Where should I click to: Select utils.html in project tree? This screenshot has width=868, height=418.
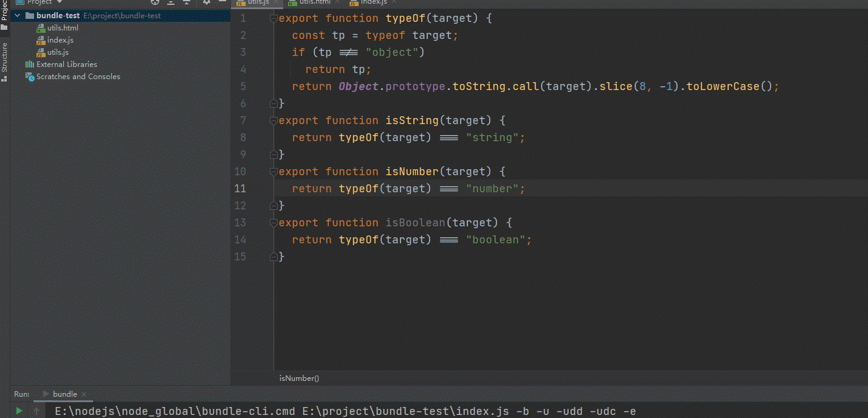(63, 28)
